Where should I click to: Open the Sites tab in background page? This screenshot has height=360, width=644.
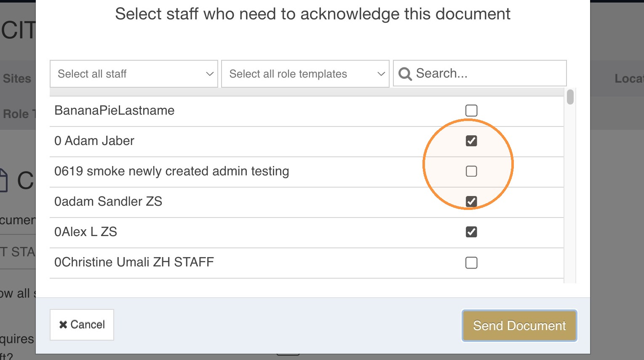click(x=17, y=78)
